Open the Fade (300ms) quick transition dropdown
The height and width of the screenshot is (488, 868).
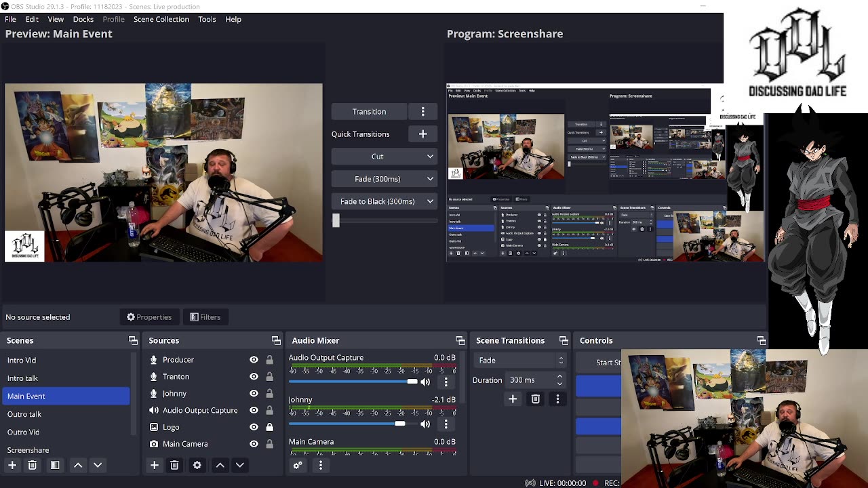coord(384,179)
